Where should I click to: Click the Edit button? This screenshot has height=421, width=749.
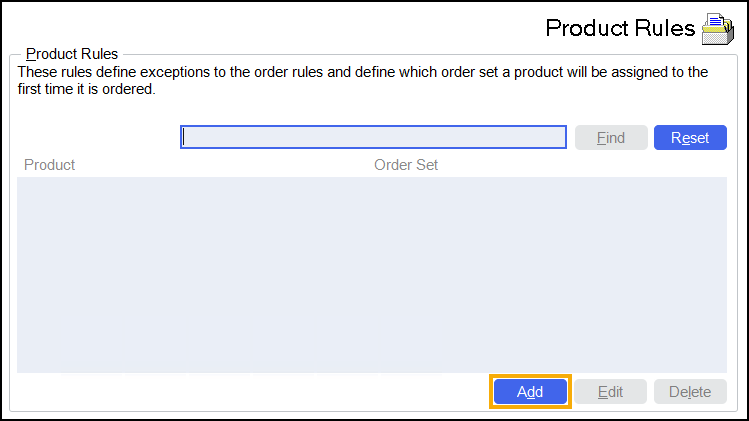[x=610, y=392]
